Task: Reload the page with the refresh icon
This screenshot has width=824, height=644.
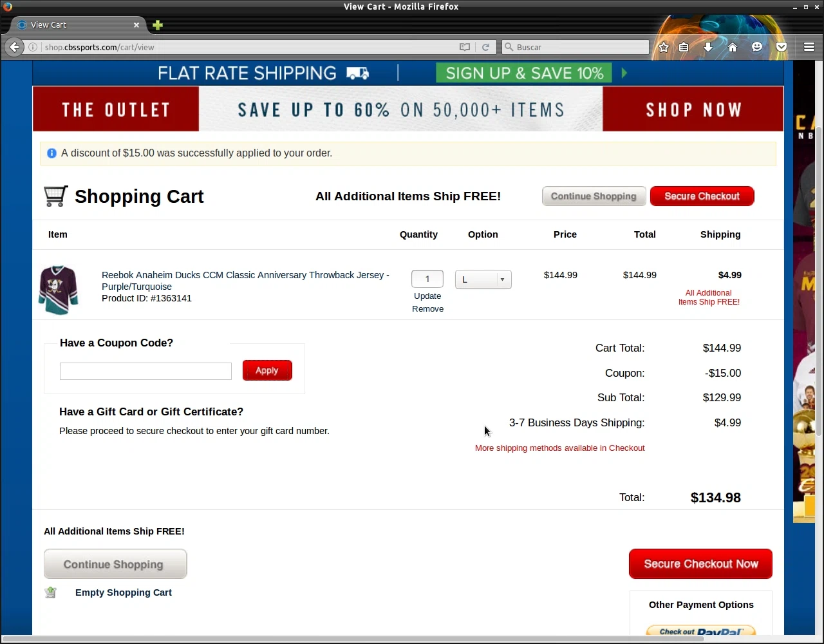Action: [486, 47]
